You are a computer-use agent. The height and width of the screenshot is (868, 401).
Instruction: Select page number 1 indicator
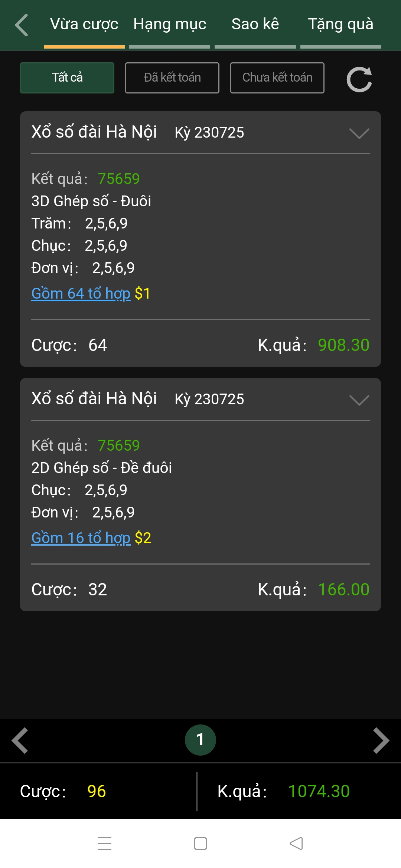[x=200, y=740]
